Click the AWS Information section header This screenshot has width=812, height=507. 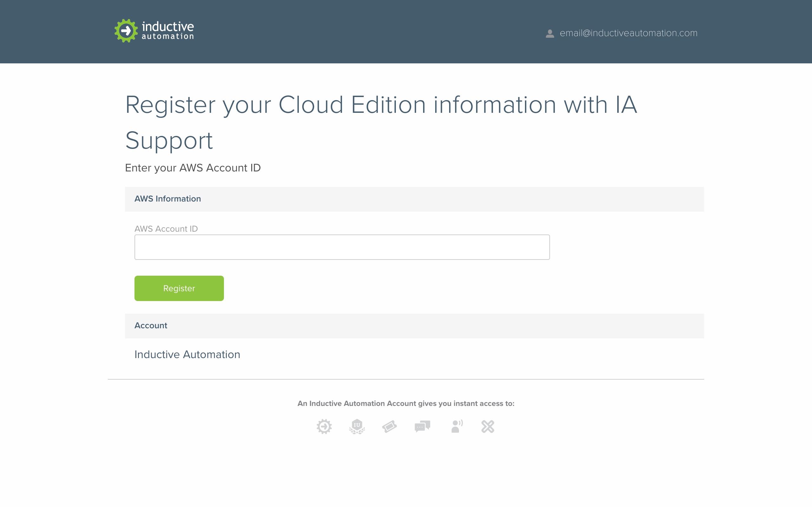click(x=168, y=199)
